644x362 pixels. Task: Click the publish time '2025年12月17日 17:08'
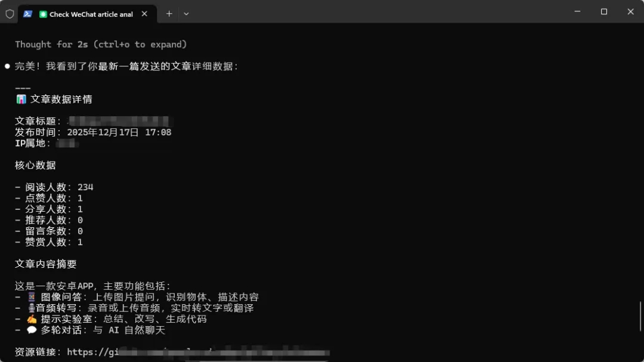[119, 132]
